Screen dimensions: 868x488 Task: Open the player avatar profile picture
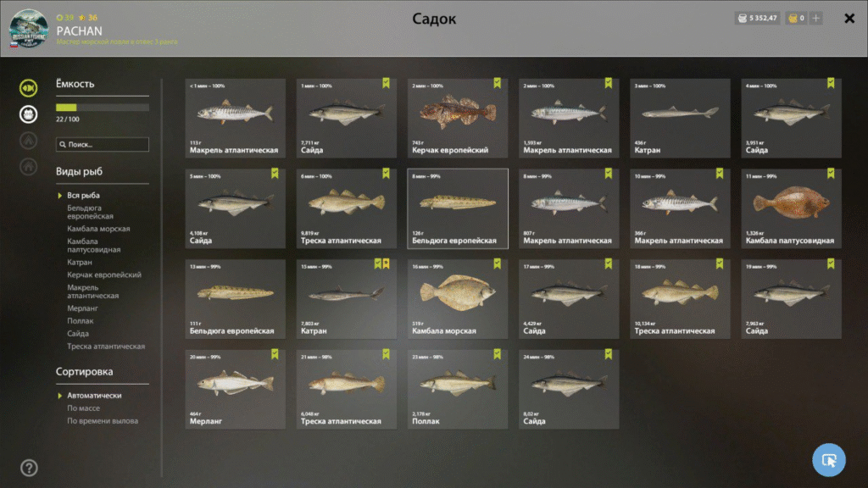click(x=28, y=28)
